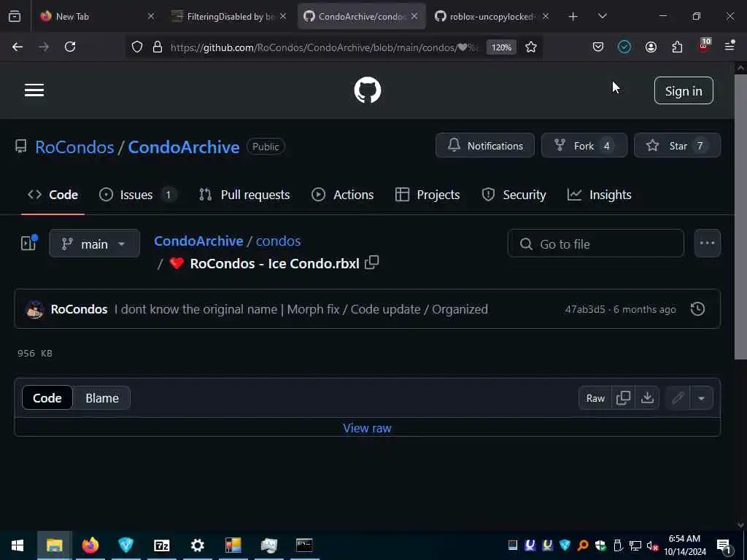The image size is (747, 560).
Task: Click the CondoArchive breadcrumb link
Action: click(198, 241)
